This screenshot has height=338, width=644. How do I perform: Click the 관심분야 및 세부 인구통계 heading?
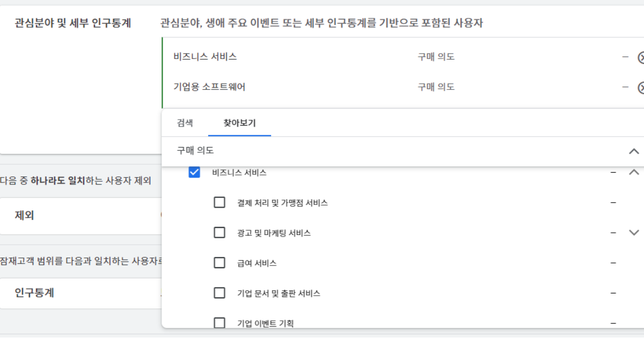[x=73, y=23]
